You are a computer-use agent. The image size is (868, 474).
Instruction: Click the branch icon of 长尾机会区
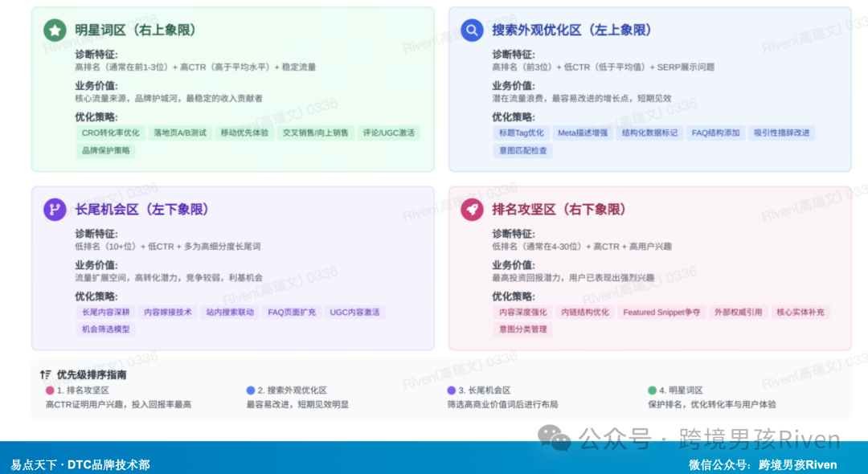(54, 209)
